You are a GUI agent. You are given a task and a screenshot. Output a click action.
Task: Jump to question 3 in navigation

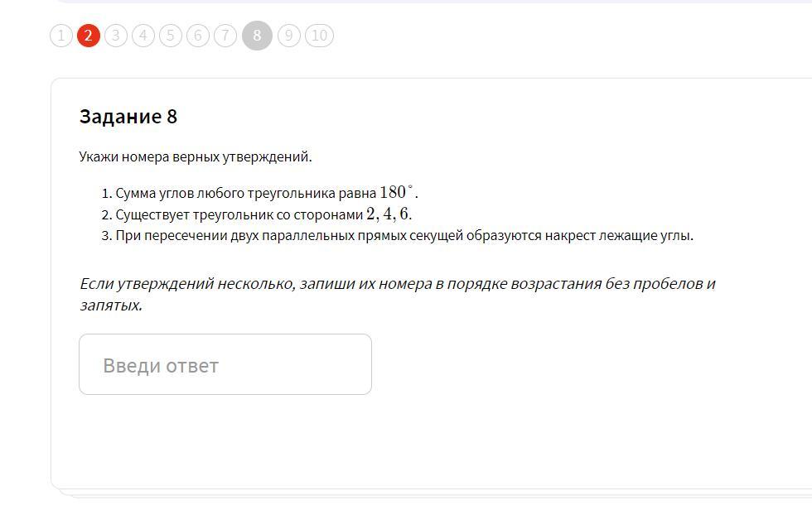click(x=116, y=36)
